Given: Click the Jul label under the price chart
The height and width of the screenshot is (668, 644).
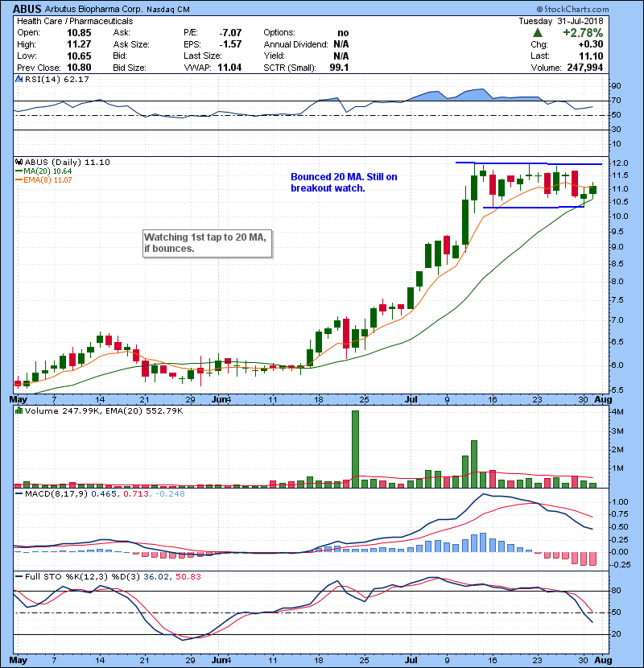Looking at the screenshot, I should tap(411, 400).
